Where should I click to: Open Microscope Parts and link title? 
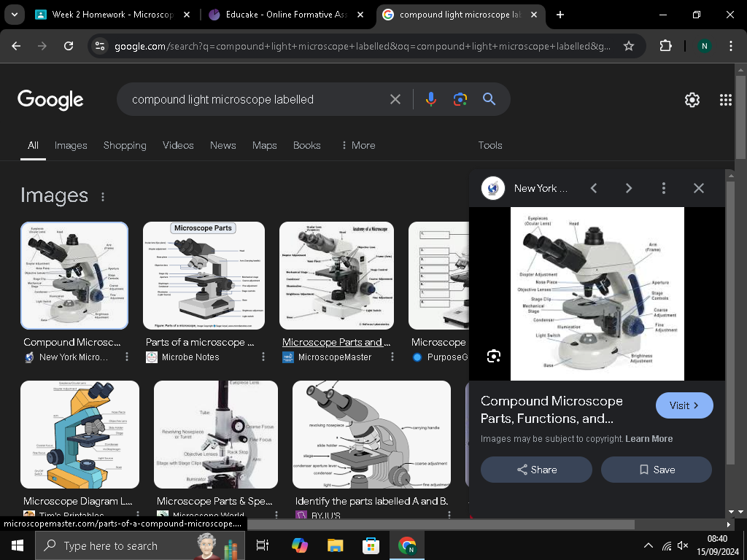click(x=336, y=342)
